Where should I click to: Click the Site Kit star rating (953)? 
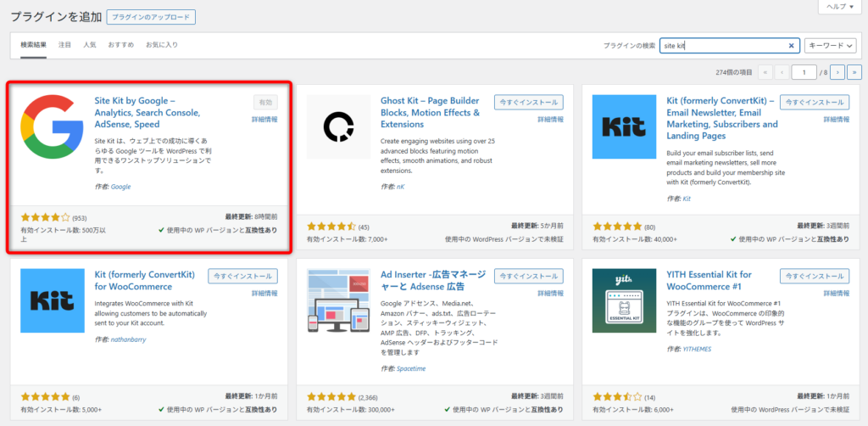pyautogui.click(x=46, y=218)
